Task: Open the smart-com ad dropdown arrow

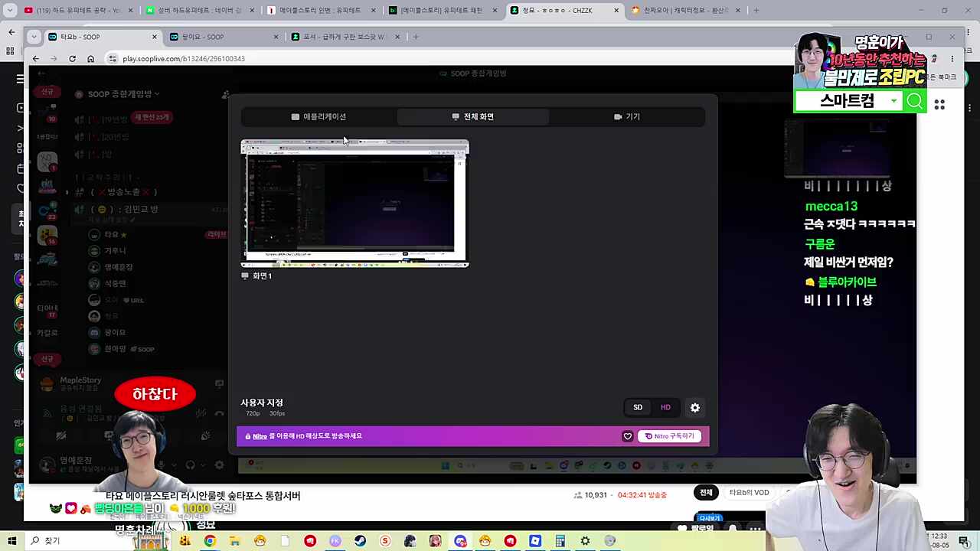Action: coord(893,101)
